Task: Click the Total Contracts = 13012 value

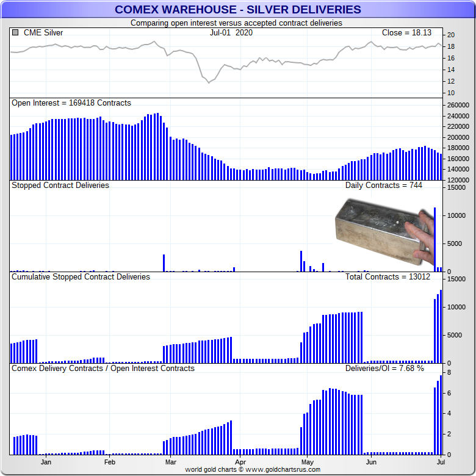Action: pyautogui.click(x=388, y=277)
